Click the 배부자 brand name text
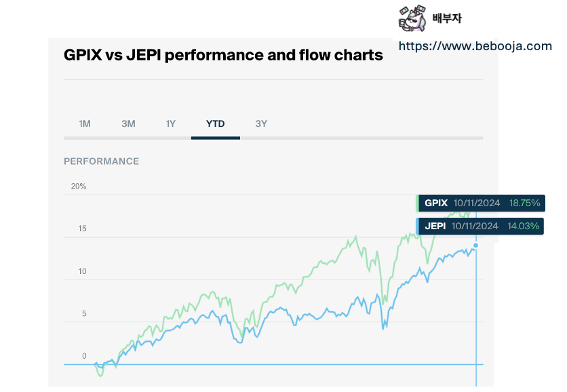Image resolution: width=567 pixels, height=392 pixels. point(447,18)
